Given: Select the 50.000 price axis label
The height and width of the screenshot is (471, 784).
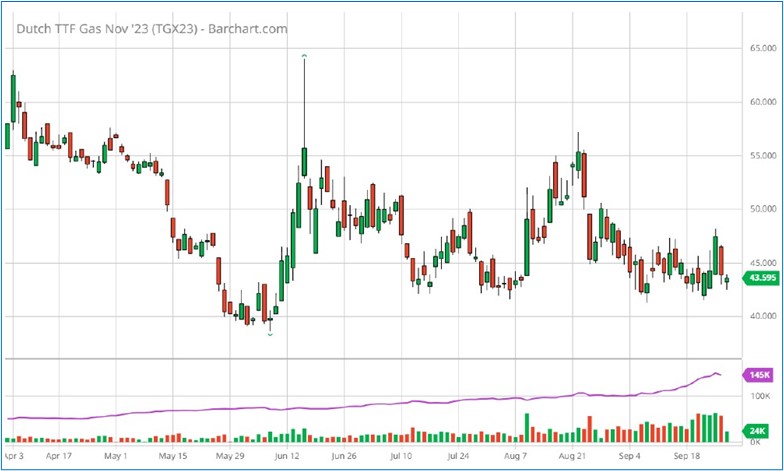Looking at the screenshot, I should (762, 209).
